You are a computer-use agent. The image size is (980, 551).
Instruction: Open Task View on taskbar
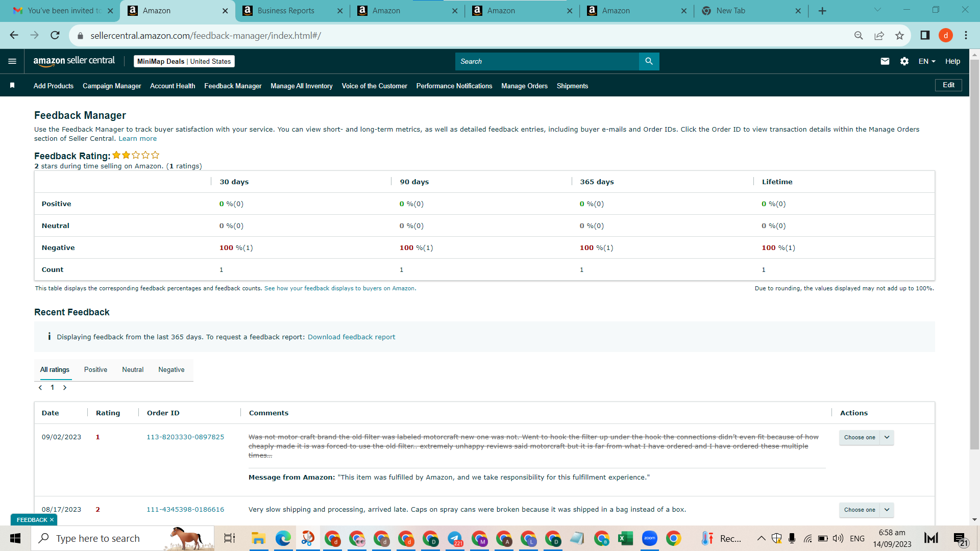tap(230, 538)
